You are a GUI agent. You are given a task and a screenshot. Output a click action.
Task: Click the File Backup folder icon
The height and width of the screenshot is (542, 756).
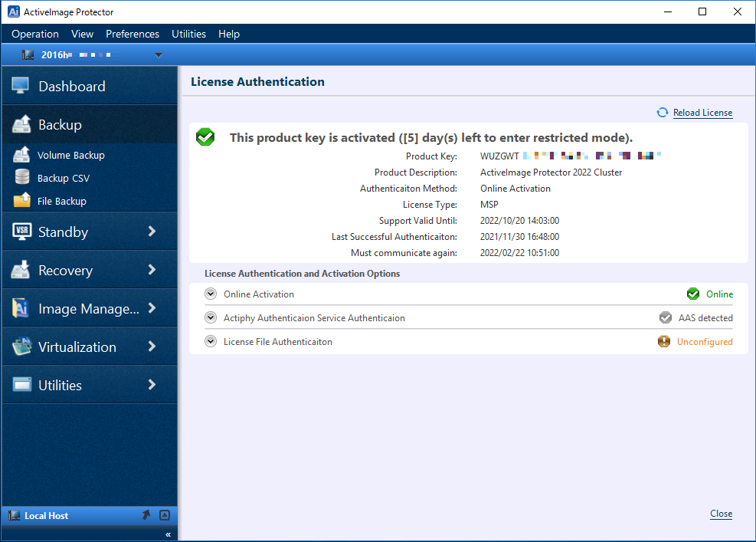tap(22, 201)
